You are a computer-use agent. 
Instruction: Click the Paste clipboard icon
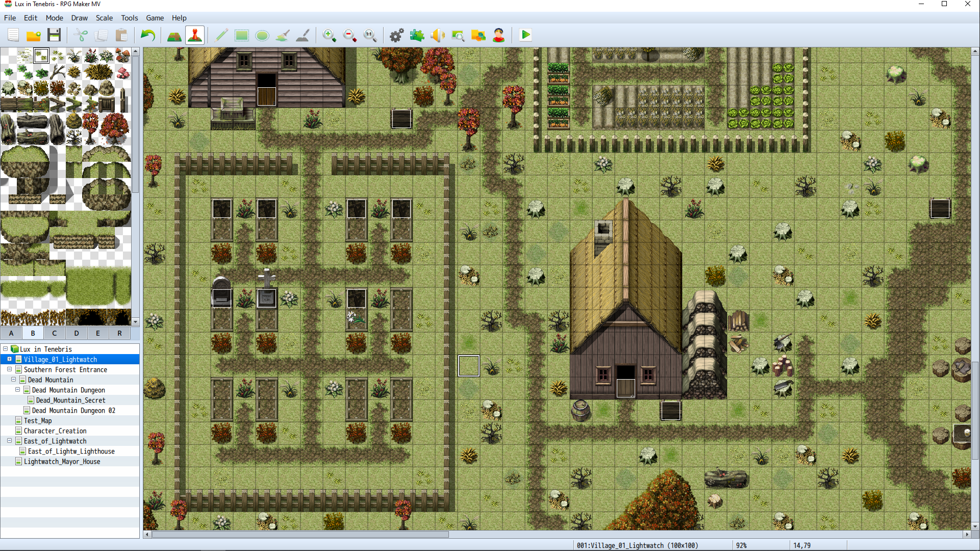pyautogui.click(x=121, y=35)
